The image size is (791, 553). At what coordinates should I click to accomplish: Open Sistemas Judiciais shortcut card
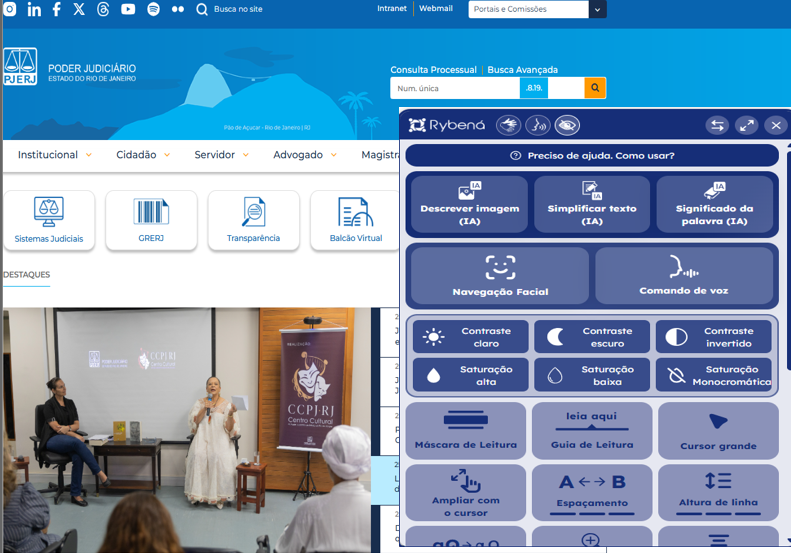pyautogui.click(x=49, y=220)
